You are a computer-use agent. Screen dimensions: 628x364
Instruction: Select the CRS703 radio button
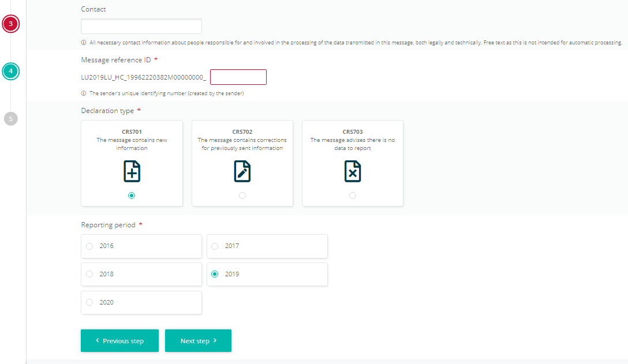click(x=353, y=196)
